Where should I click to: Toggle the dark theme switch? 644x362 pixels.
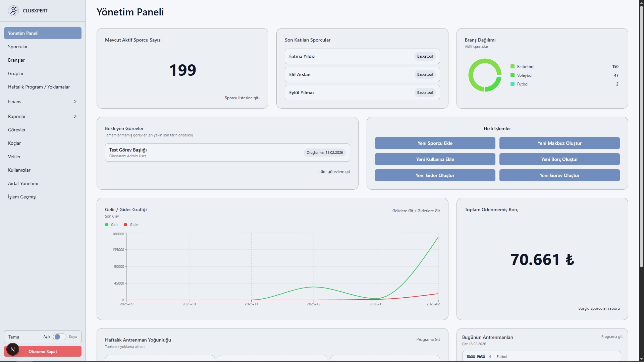click(60, 337)
